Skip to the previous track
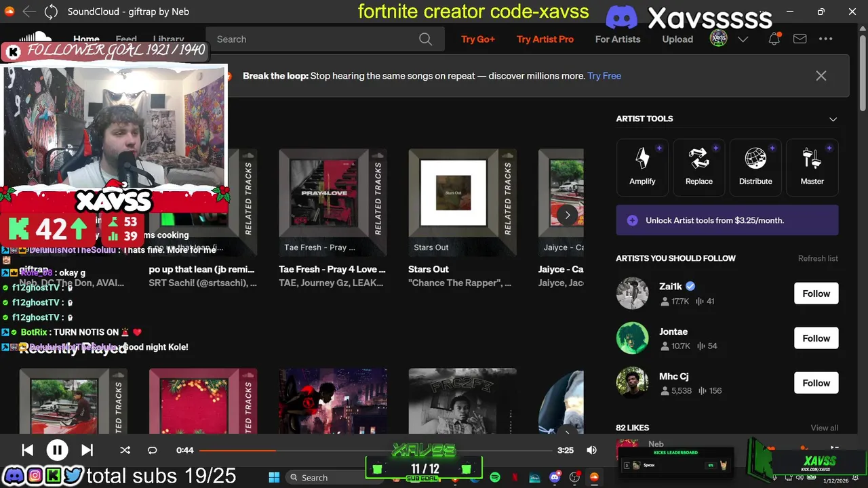The height and width of the screenshot is (488, 868). [27, 450]
